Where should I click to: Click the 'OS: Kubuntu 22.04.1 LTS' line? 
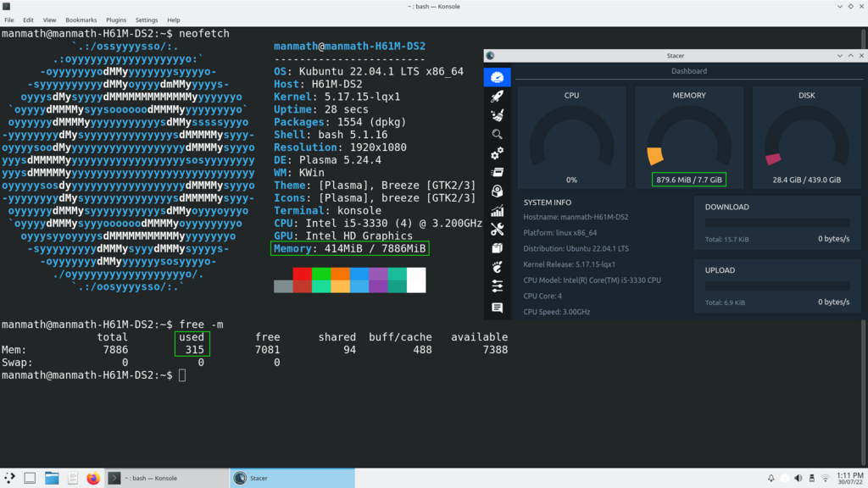(369, 71)
